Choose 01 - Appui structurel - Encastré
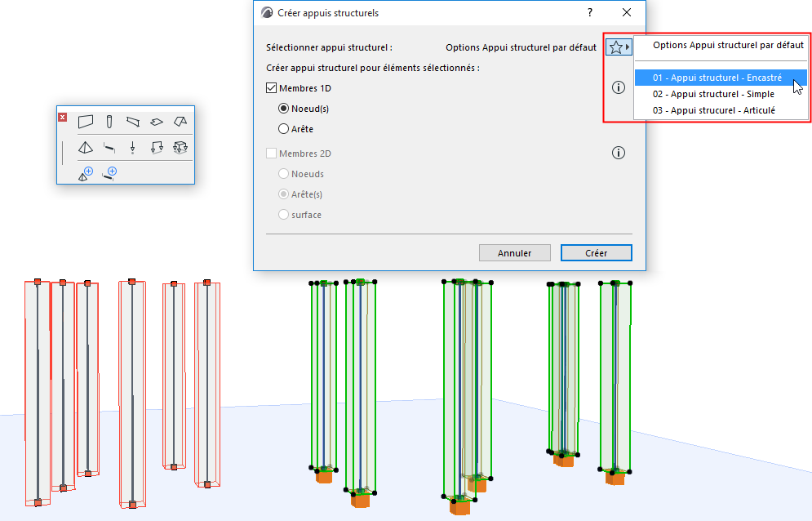Image resolution: width=812 pixels, height=521 pixels. pyautogui.click(x=721, y=78)
